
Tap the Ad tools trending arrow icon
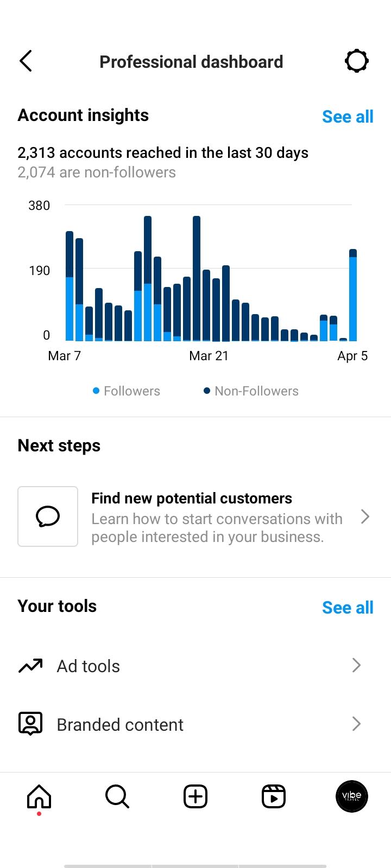point(30,666)
